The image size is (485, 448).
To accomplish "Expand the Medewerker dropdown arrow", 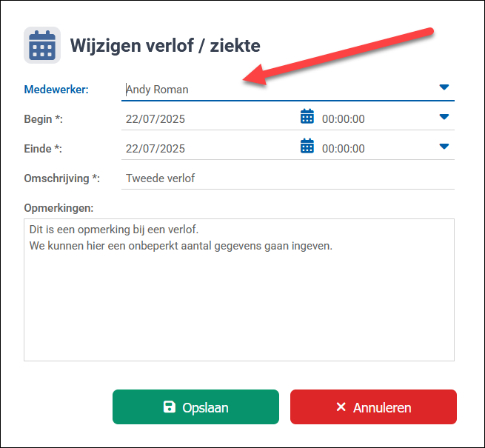I will pyautogui.click(x=444, y=87).
